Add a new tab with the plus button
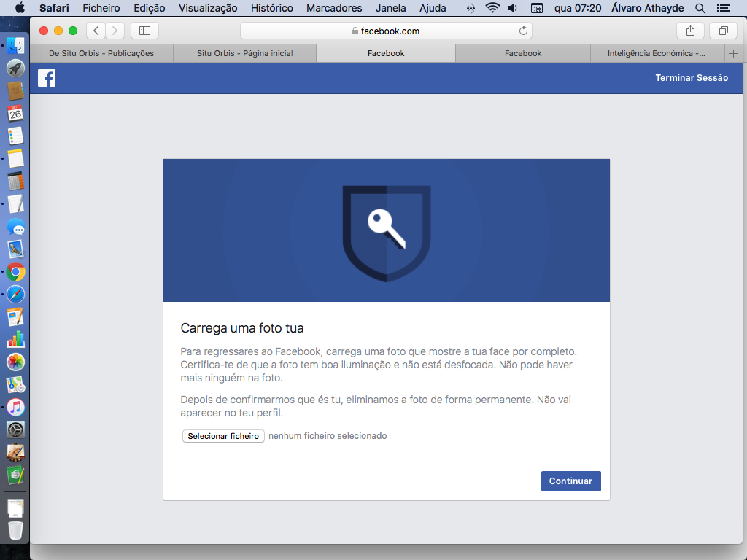The image size is (747, 560). 734,54
